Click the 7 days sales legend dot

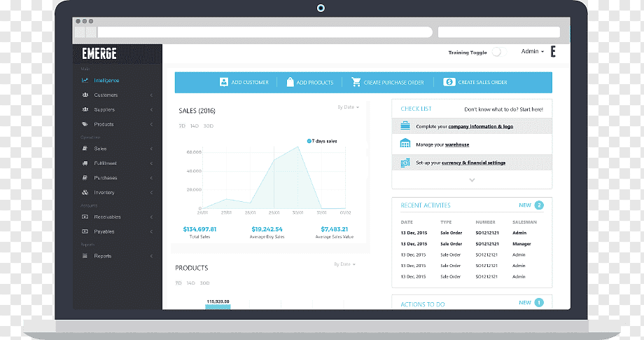309,141
